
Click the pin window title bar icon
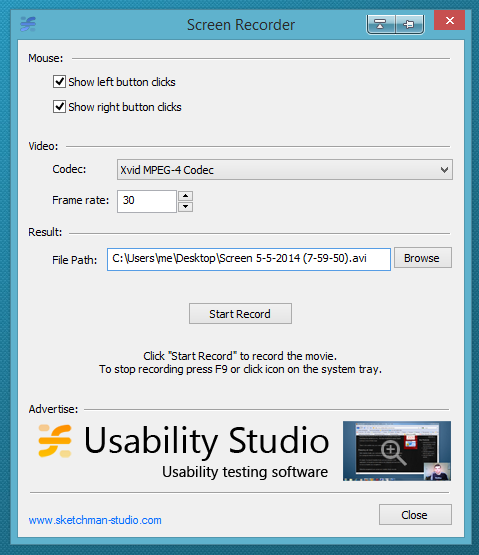409,24
